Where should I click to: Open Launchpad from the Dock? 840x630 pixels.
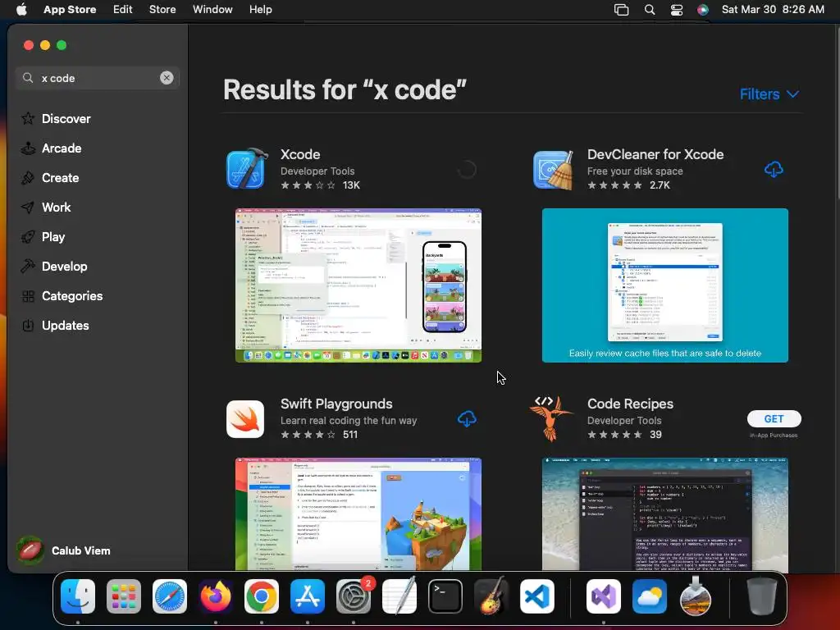point(124,596)
